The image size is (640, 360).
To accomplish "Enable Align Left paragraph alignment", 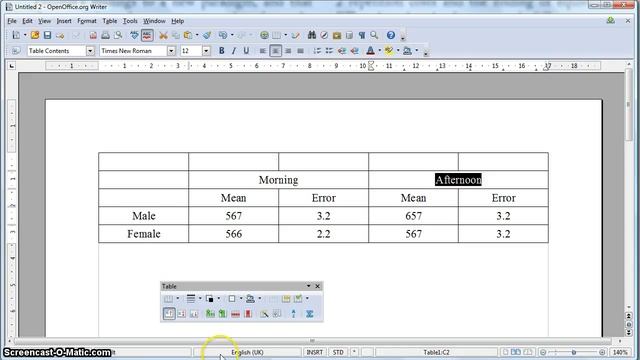I will (263, 51).
